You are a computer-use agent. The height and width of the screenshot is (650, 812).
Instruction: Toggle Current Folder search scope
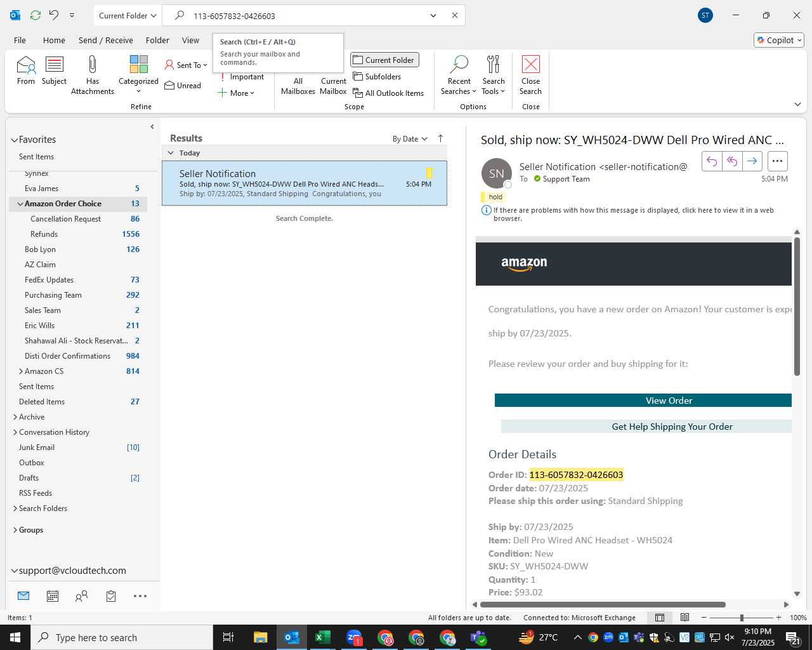pyautogui.click(x=384, y=60)
